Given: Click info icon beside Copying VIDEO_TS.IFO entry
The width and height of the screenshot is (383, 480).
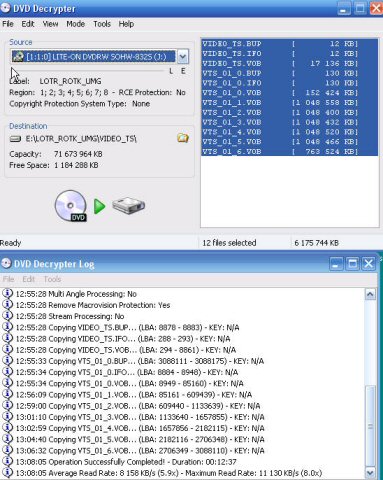Looking at the screenshot, I should click(7, 338).
